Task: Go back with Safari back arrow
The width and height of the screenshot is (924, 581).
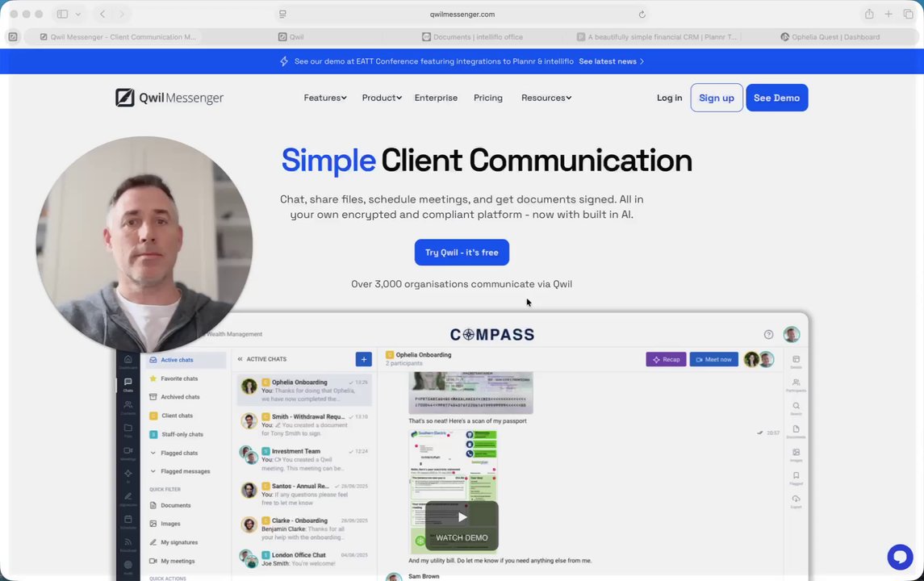Action: point(102,15)
